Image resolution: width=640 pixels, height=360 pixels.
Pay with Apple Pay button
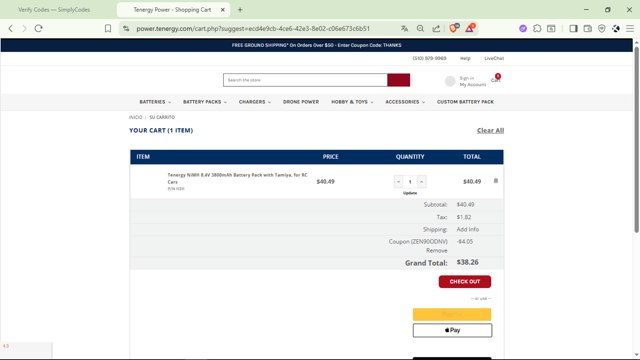click(452, 330)
